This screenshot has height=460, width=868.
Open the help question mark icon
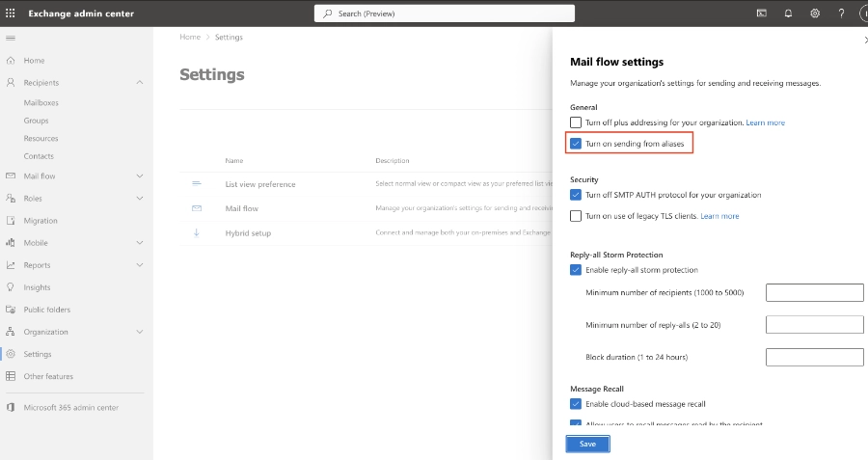tap(841, 14)
